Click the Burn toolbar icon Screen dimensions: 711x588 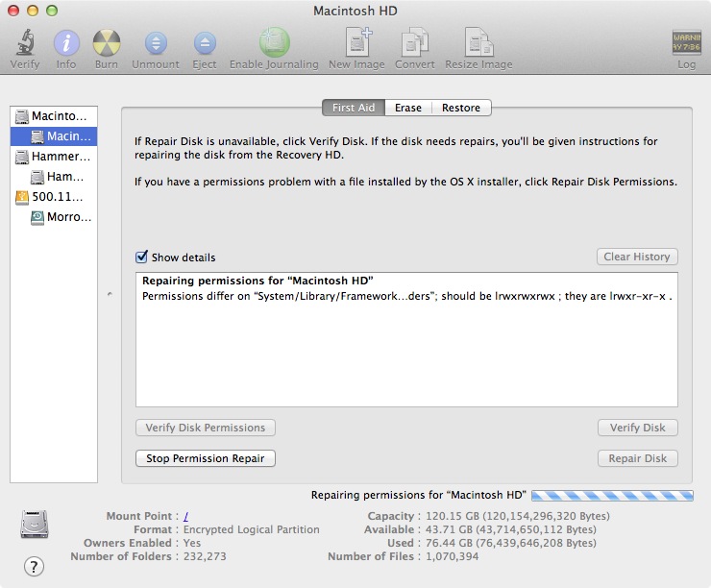point(107,42)
